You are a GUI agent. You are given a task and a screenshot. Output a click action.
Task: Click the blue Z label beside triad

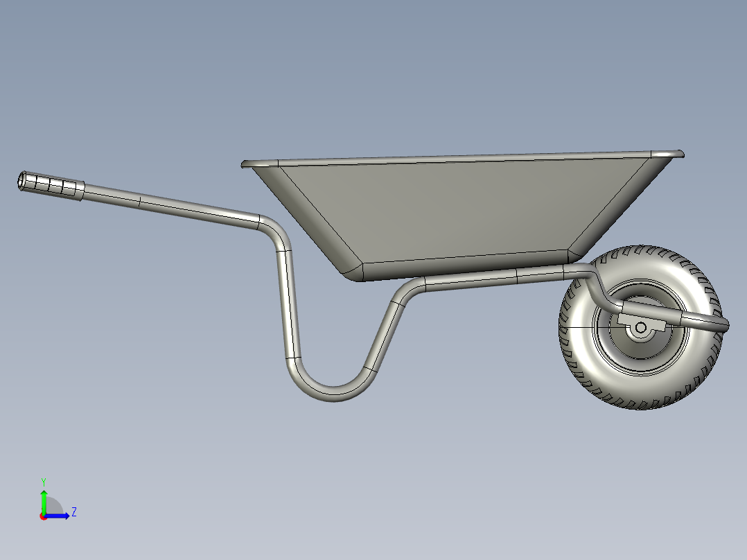[x=73, y=512]
